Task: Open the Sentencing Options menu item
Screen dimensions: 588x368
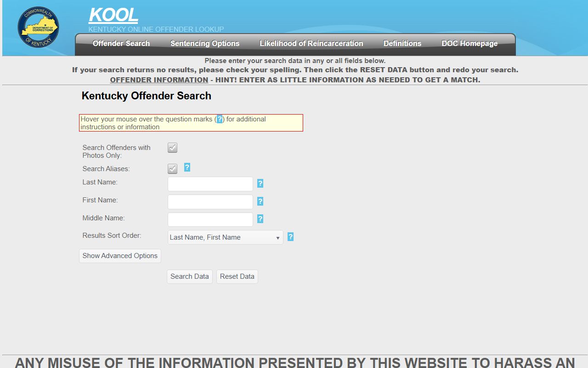Action: click(x=205, y=44)
